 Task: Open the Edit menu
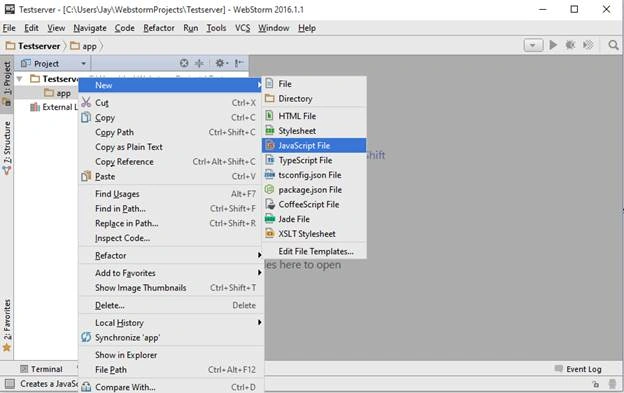tap(31, 28)
